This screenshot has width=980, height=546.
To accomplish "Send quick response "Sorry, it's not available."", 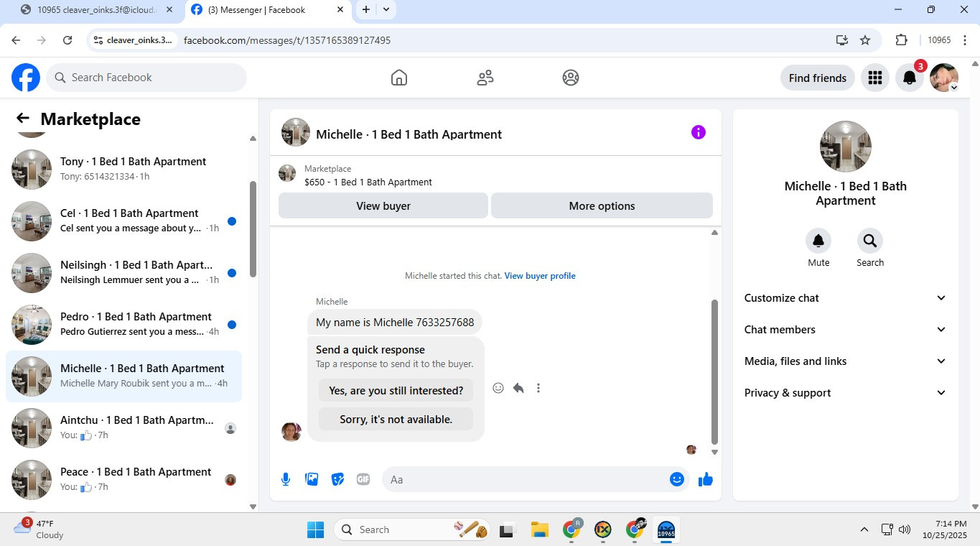I will [x=396, y=420].
